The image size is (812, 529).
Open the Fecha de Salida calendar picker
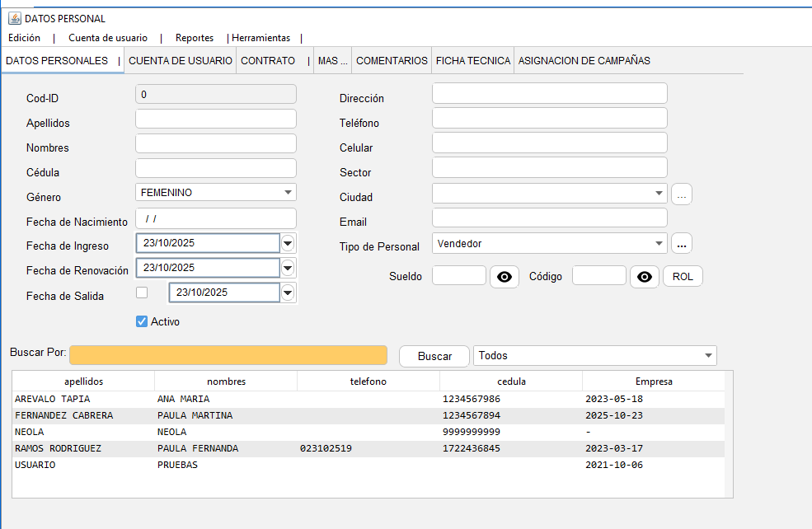pos(288,293)
